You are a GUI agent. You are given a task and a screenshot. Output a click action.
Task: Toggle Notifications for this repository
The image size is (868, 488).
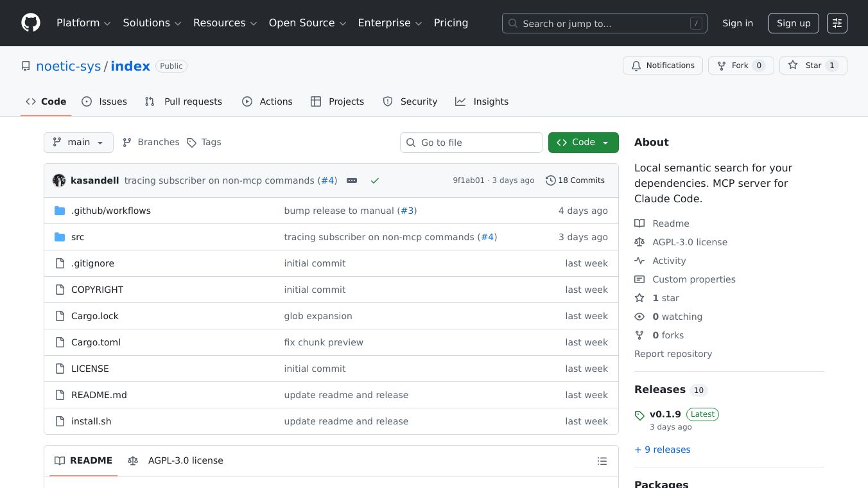(662, 65)
